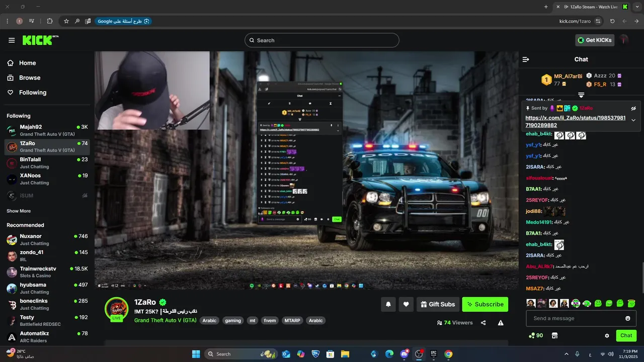Share the stream with the share icon
The image size is (644, 362).
(x=484, y=323)
